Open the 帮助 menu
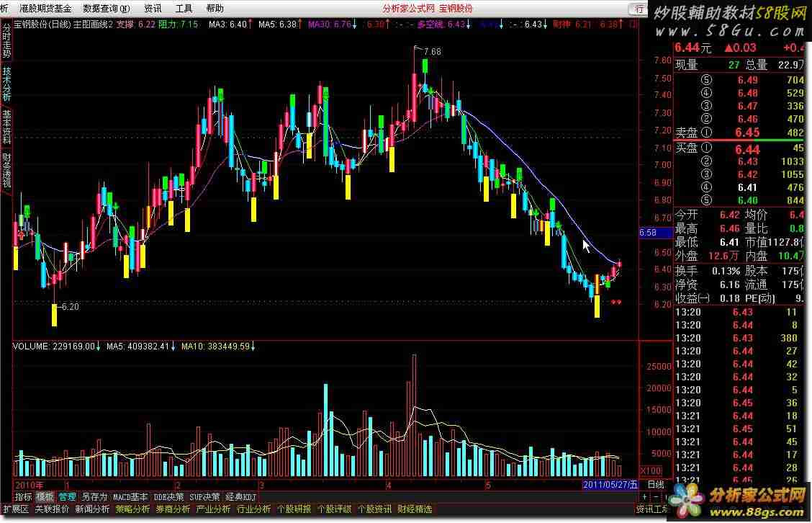The image size is (812, 523). pyautogui.click(x=215, y=9)
